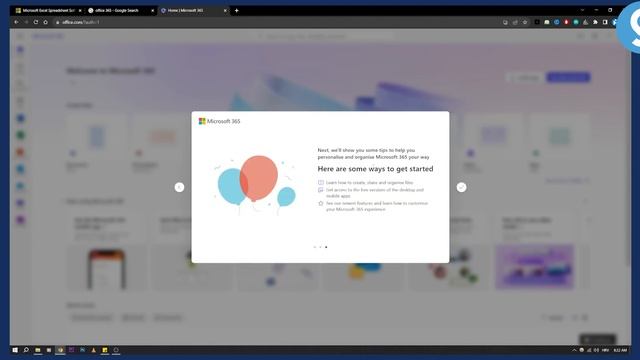Image resolution: width=640 pixels, height=360 pixels.
Task: Select third pagination dot in dialog
Action: point(326,247)
